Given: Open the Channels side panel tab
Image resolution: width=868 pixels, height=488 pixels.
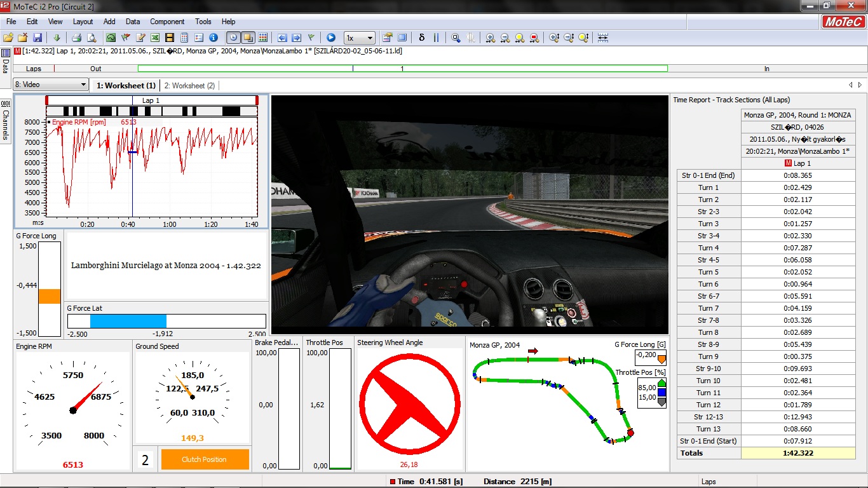Looking at the screenshot, I should [5, 120].
